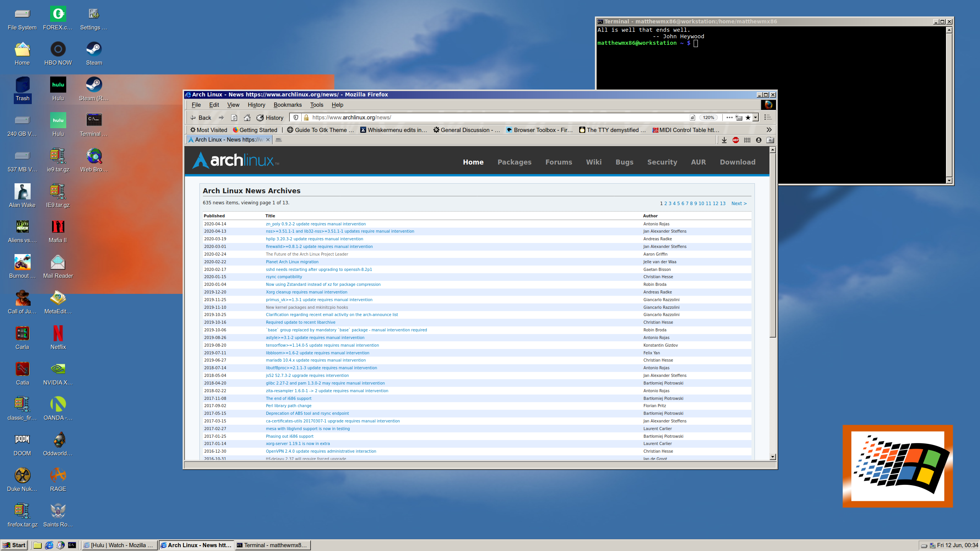Click the Firefox page vertical scrollbar thumb
This screenshot has height=551, width=980.
[x=773, y=245]
